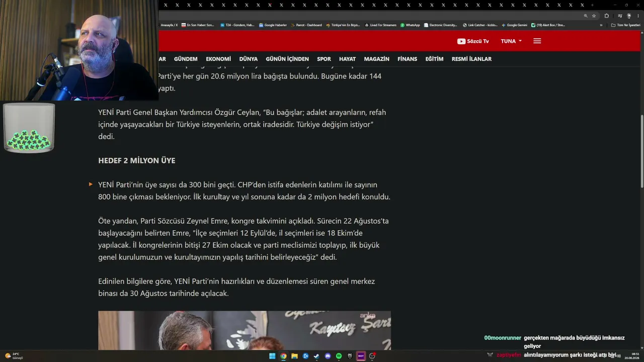Open the Sözcü hamburger menu

(x=537, y=41)
